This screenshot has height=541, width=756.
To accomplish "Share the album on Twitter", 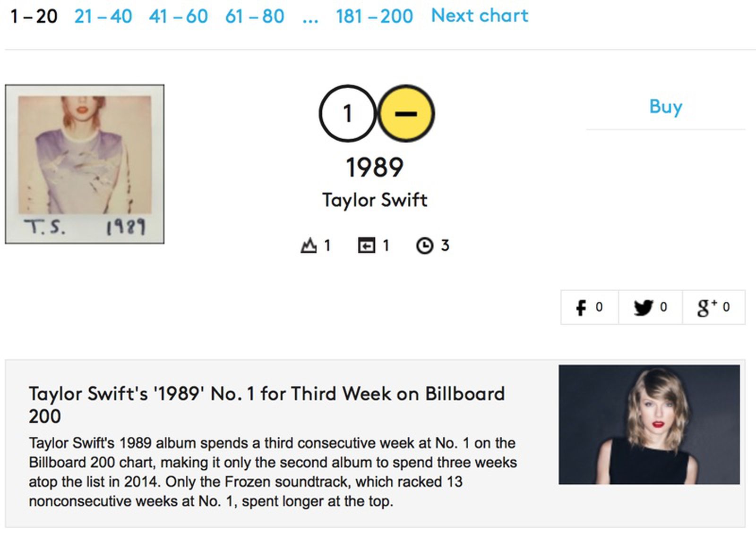I will coord(651,307).
